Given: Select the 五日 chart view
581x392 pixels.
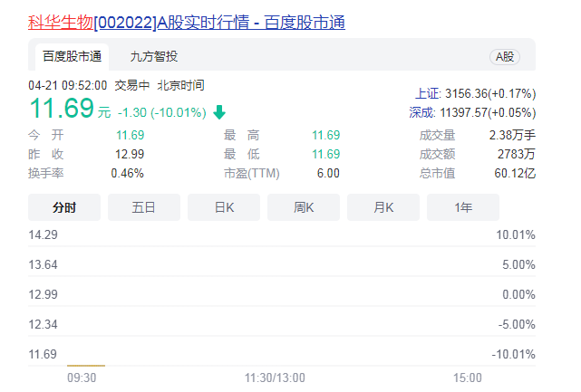Looking at the screenshot, I should click(144, 207).
